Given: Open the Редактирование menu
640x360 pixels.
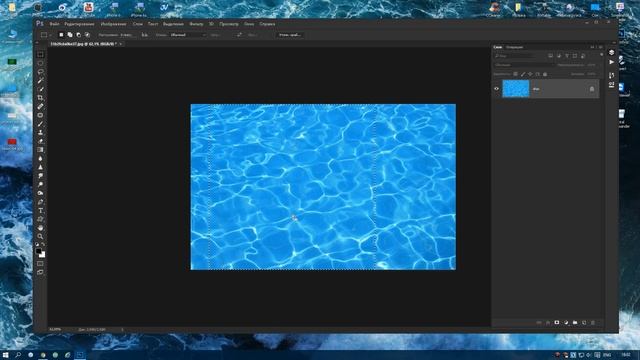Looking at the screenshot, I should pos(80,24).
